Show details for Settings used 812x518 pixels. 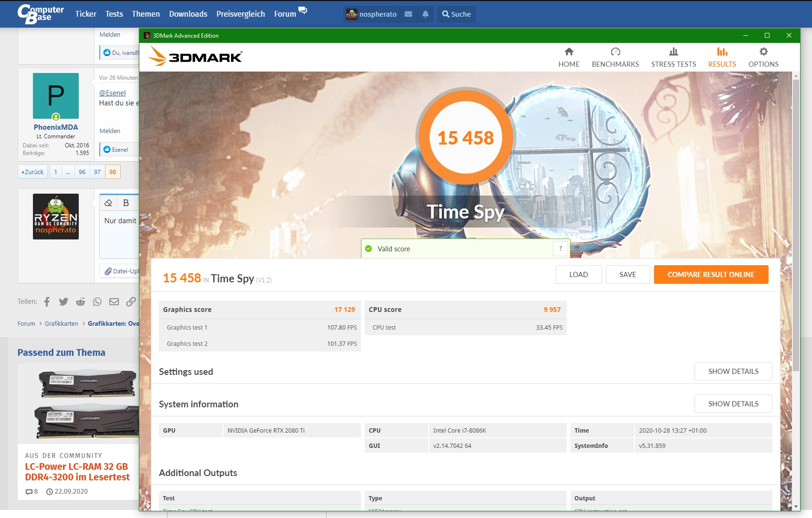733,371
